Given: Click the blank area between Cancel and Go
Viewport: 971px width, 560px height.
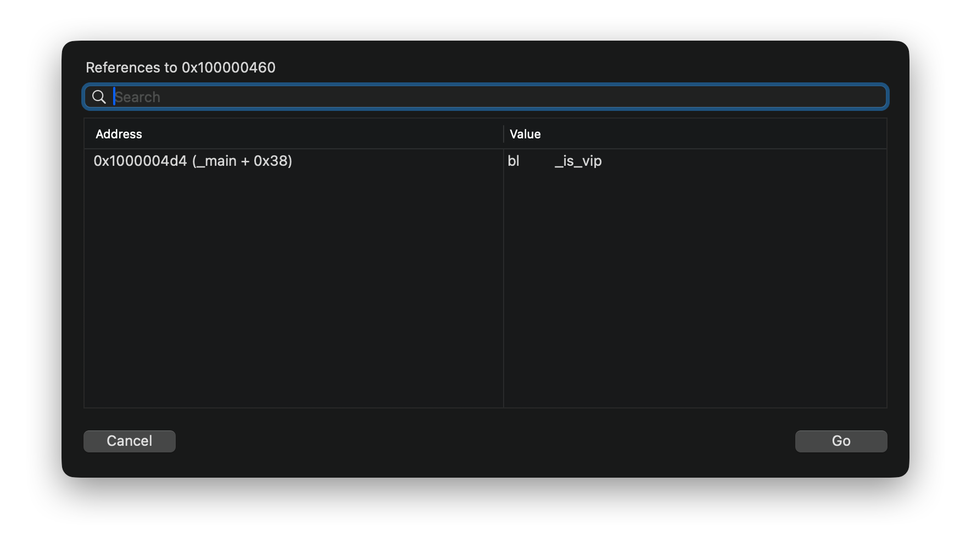Looking at the screenshot, I should pyautogui.click(x=486, y=441).
